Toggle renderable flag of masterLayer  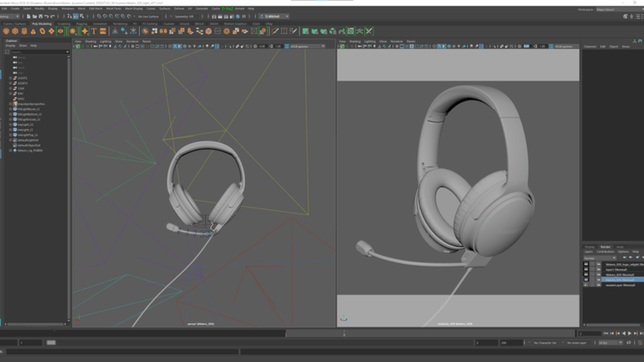coord(586,285)
